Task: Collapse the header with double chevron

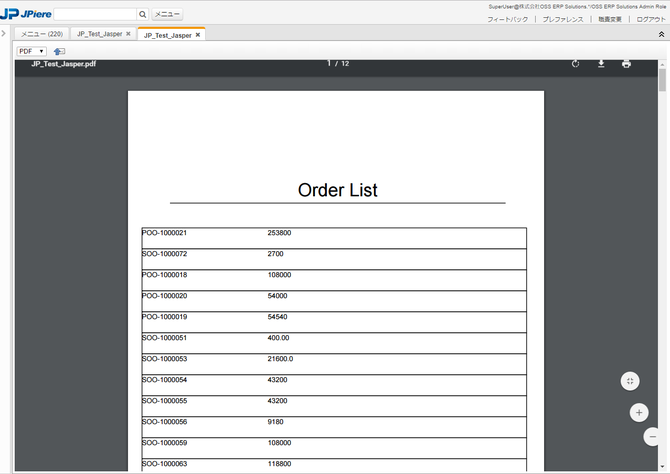Action: coord(661,35)
